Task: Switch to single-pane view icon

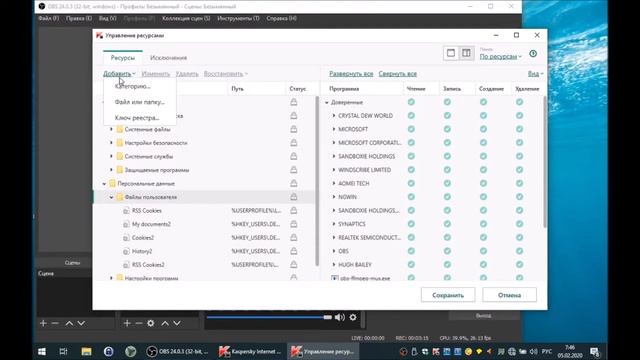Action: 451,53
